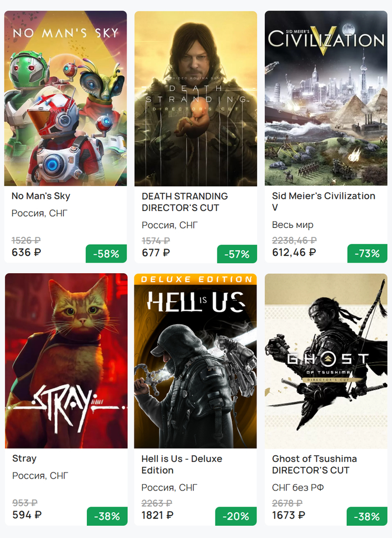The height and width of the screenshot is (538, 392).
Task: Open the Hell is Us Deluxe Edition cover
Action: pos(195,361)
